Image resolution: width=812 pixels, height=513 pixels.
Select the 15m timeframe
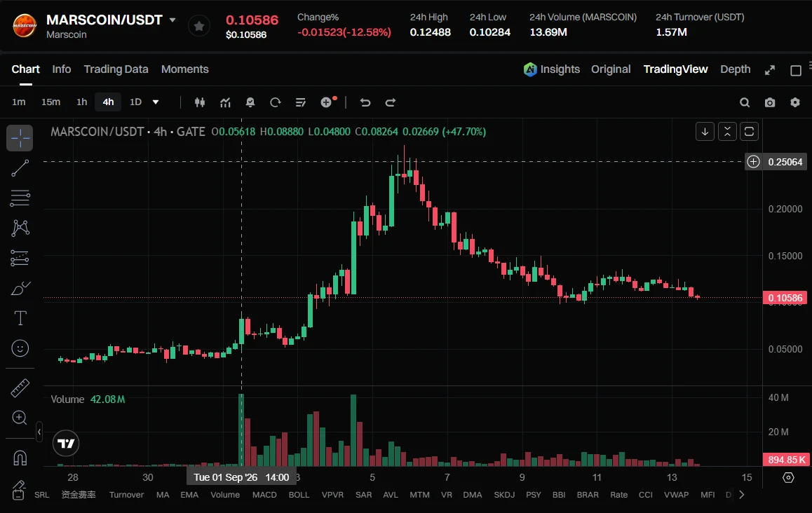(x=50, y=102)
